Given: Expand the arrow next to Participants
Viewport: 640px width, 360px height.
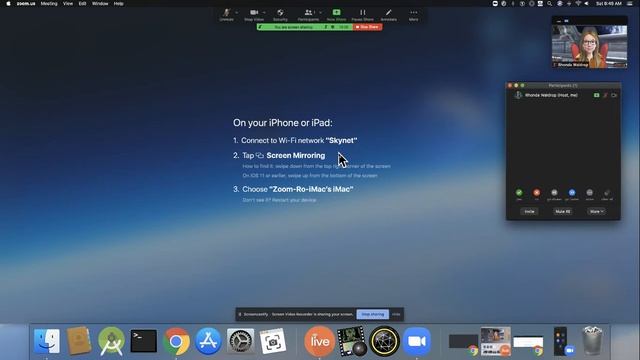Looking at the screenshot, I should 320,13.
